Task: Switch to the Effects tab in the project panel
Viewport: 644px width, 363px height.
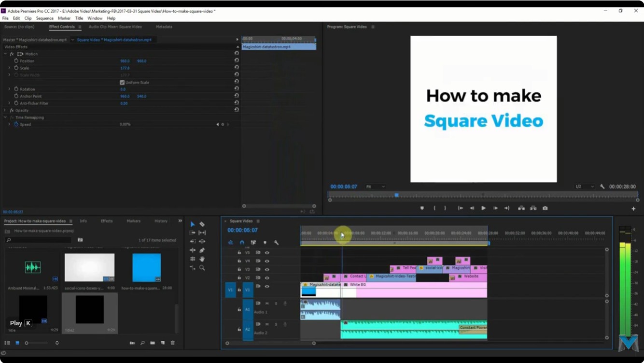Action: click(x=106, y=221)
